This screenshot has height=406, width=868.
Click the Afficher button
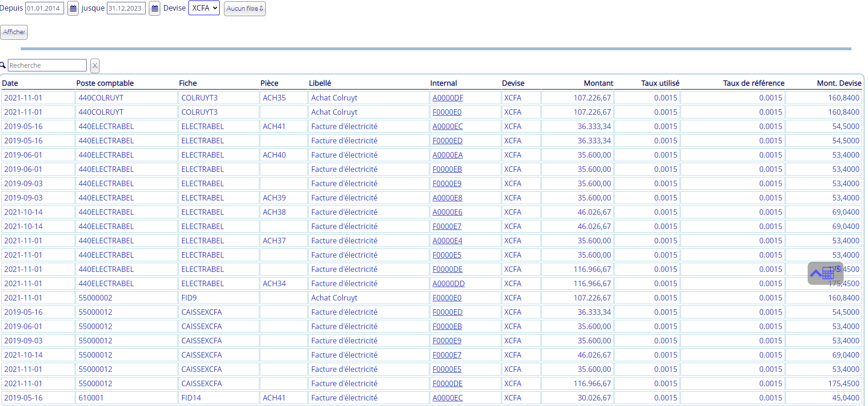click(14, 32)
